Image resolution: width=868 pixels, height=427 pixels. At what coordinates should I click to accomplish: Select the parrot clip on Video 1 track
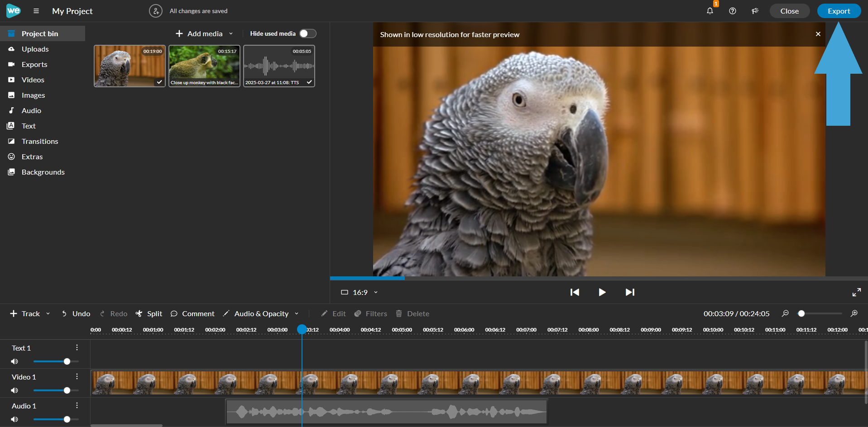(479, 383)
